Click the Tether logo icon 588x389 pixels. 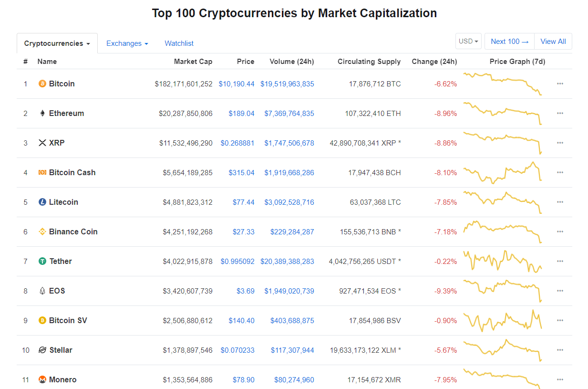pyautogui.click(x=42, y=261)
